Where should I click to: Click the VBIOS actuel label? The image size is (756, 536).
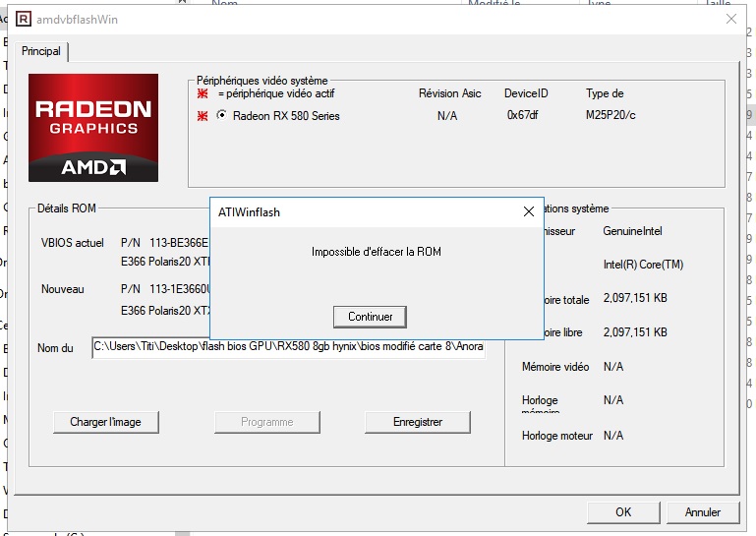[x=73, y=243]
